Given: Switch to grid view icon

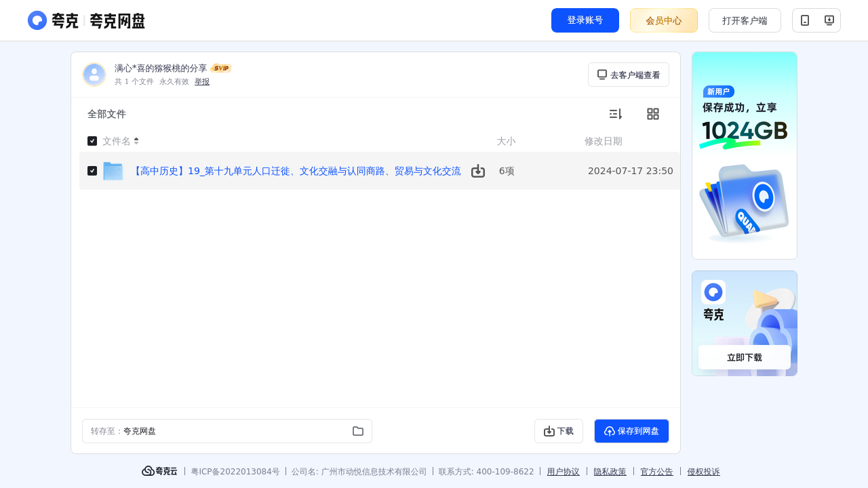Looking at the screenshot, I should tap(653, 114).
